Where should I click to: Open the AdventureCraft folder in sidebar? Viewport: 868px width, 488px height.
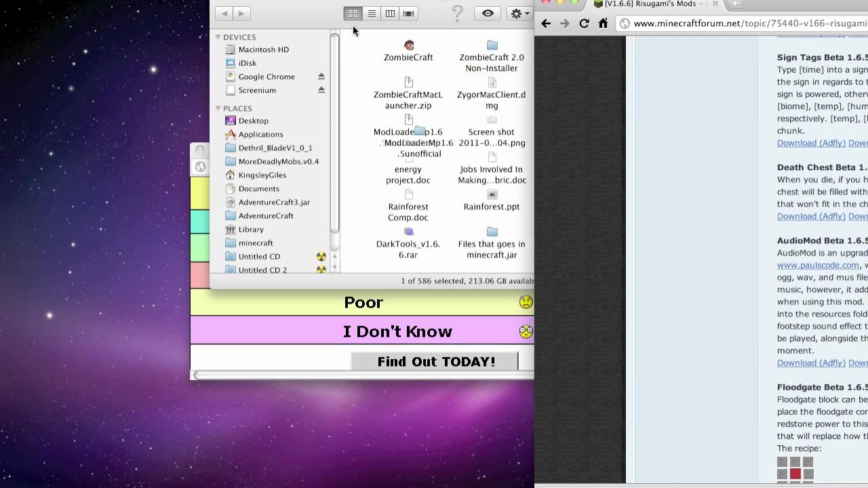click(266, 216)
